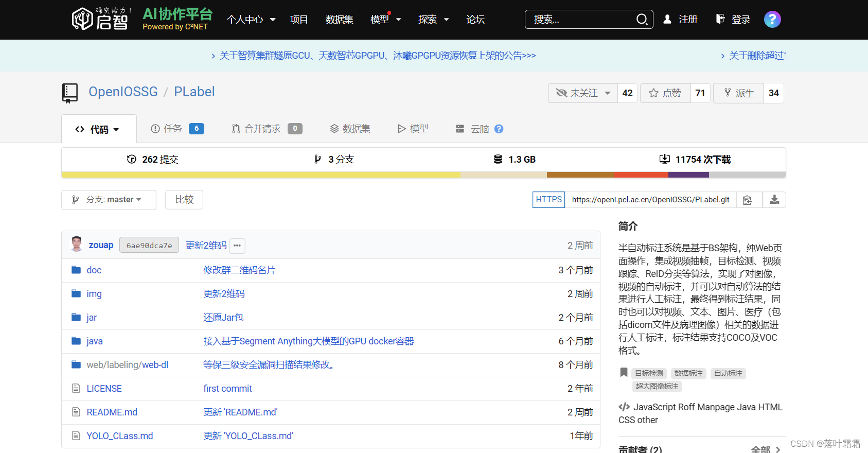Open the PLabel repository link
This screenshot has width=868, height=453.
[x=194, y=92]
